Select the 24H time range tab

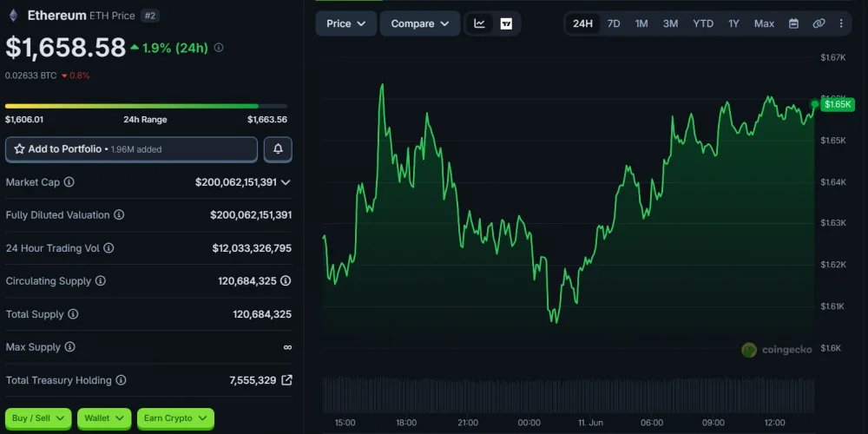click(582, 23)
